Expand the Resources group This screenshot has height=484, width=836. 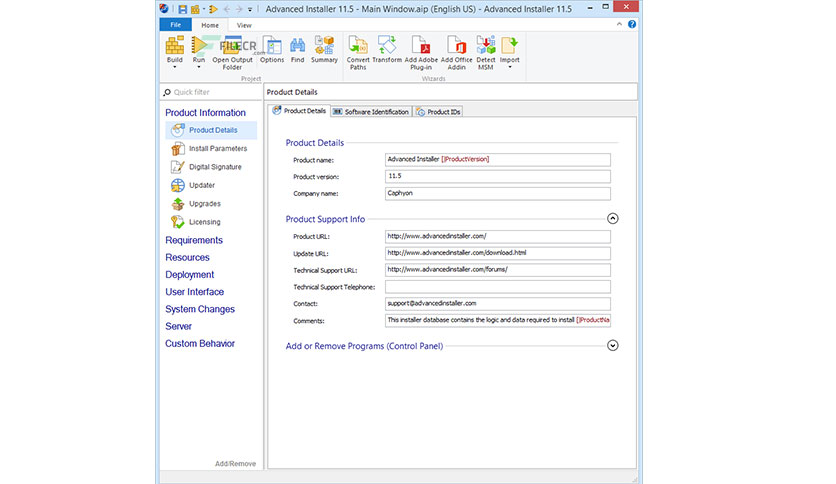point(187,257)
